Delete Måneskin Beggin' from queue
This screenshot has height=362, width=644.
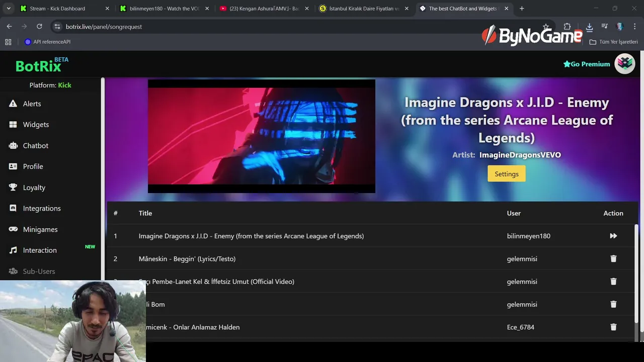pyautogui.click(x=613, y=258)
